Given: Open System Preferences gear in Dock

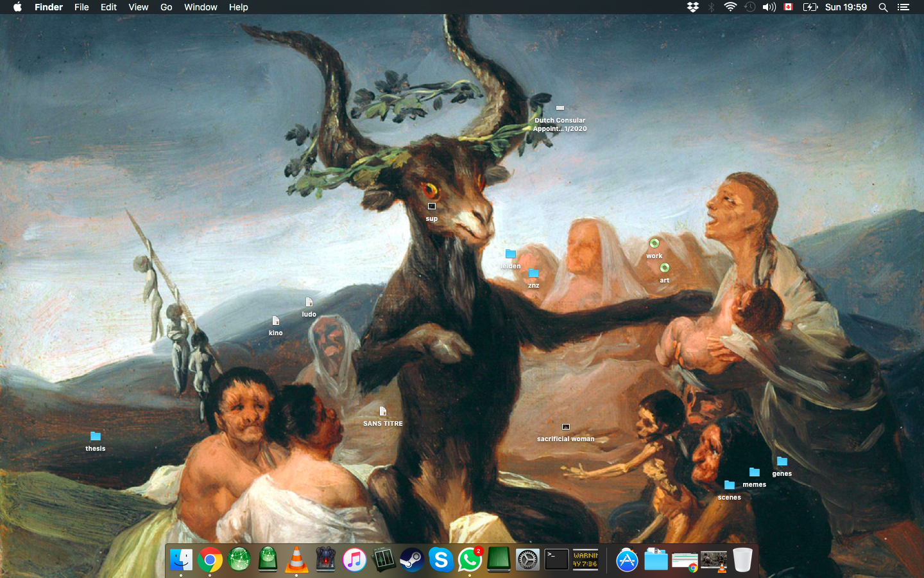Looking at the screenshot, I should click(527, 560).
